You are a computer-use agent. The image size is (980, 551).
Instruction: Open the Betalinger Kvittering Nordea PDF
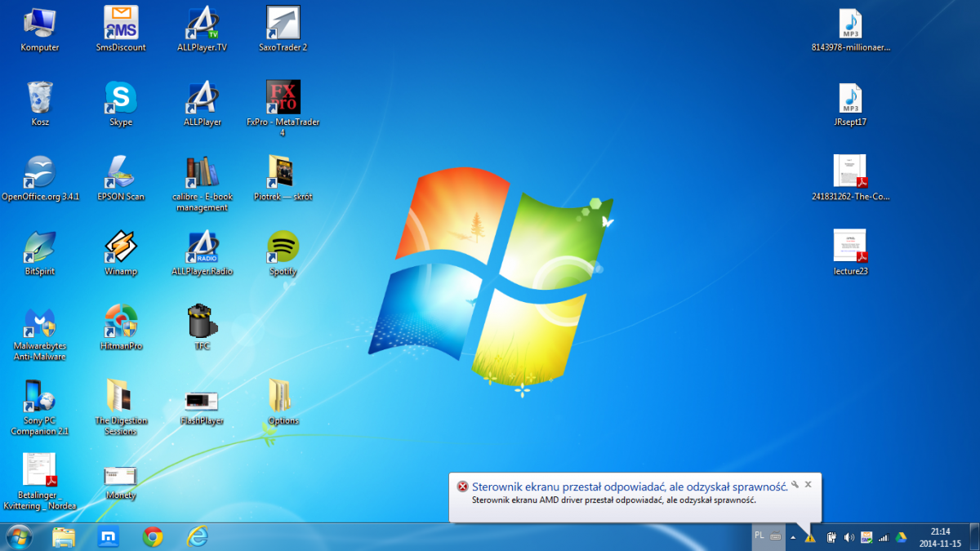click(39, 482)
